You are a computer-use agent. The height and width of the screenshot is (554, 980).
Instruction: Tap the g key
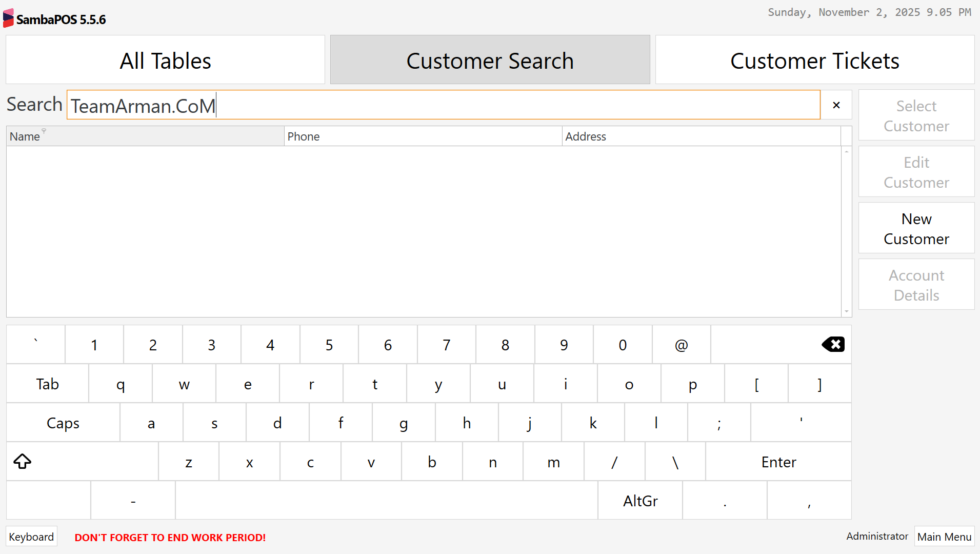pyautogui.click(x=404, y=423)
